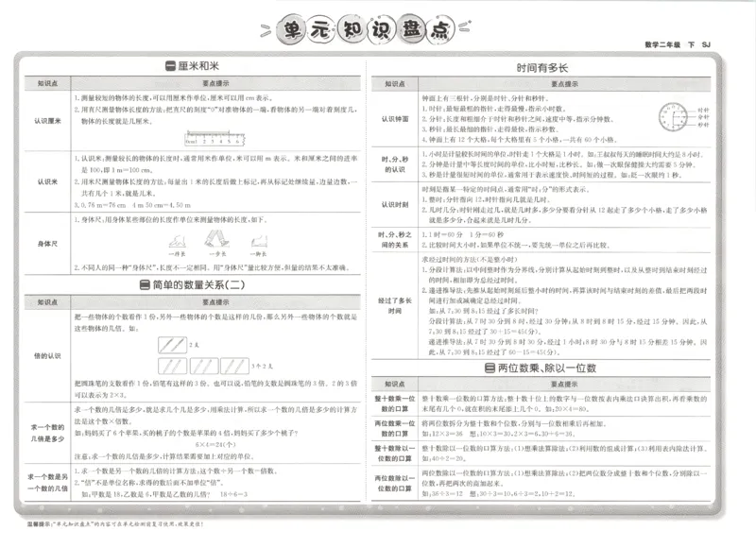Click the 要点提示 header under 两位数乘、除以一位数

click(x=564, y=385)
